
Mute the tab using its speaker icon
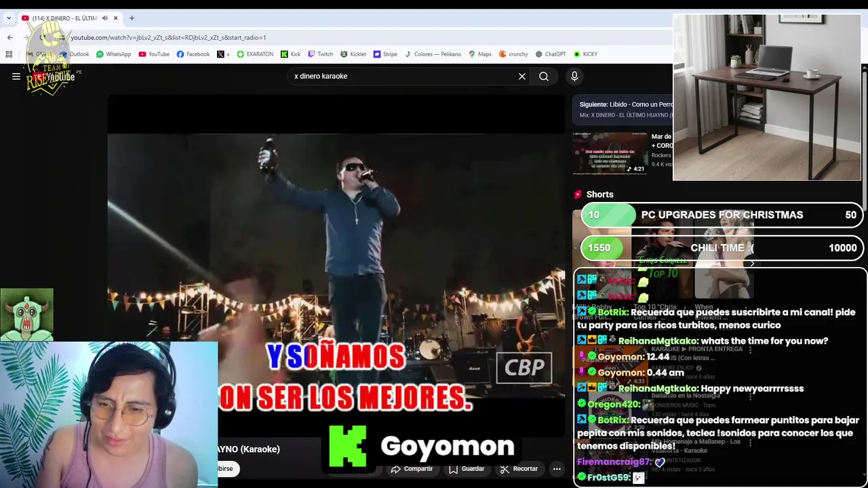tap(104, 18)
